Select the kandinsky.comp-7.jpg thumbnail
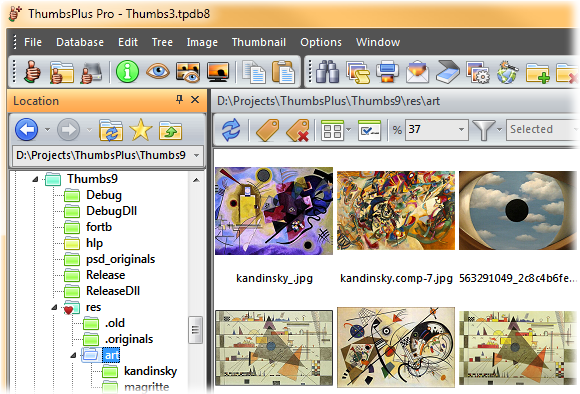 396,210
